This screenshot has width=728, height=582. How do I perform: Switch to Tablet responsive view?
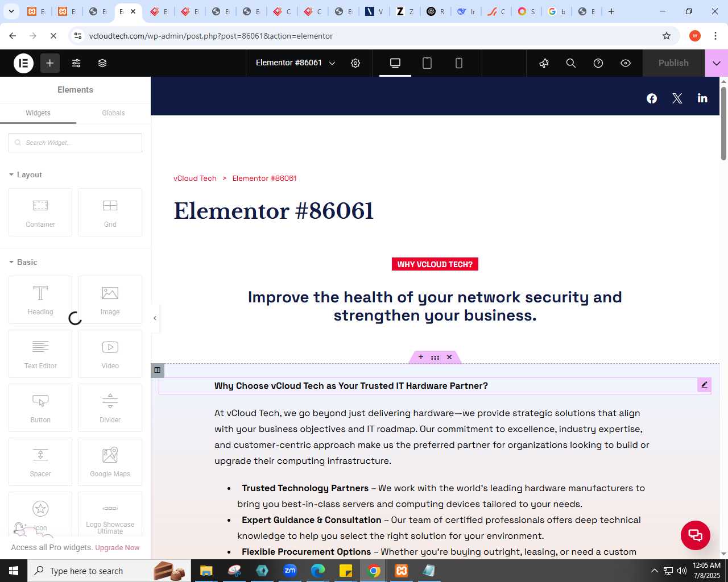427,63
